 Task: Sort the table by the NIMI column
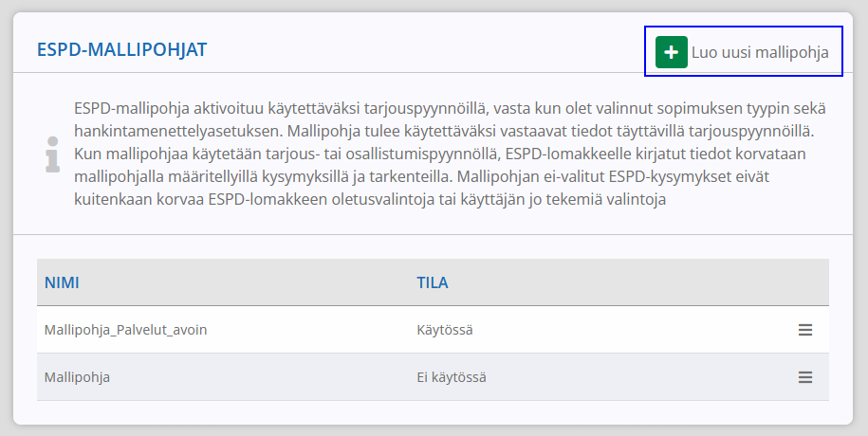pyautogui.click(x=62, y=282)
